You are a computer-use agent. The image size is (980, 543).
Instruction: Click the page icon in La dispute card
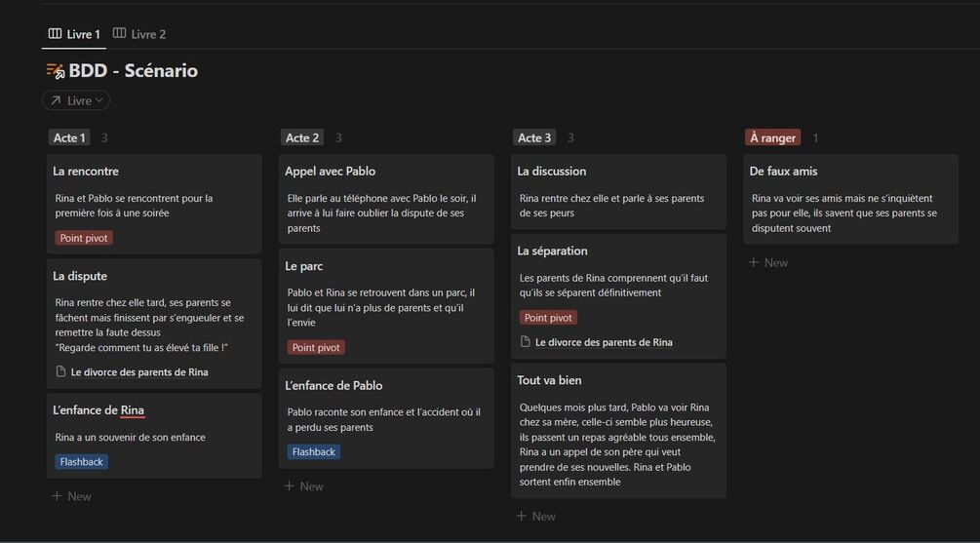pos(61,371)
